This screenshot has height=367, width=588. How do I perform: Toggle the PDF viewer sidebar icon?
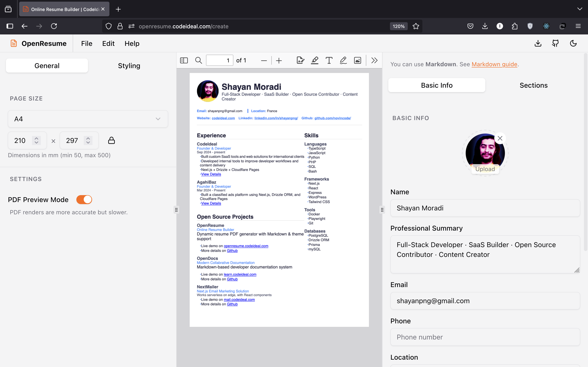[184, 60]
